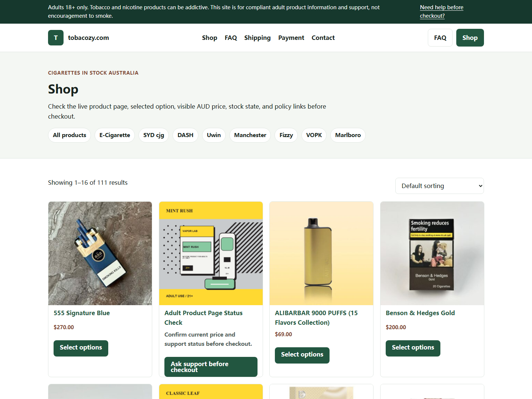This screenshot has width=532, height=399.
Task: Open ALIBARBAR 9000 PUFFS title link
Action: 316,318
